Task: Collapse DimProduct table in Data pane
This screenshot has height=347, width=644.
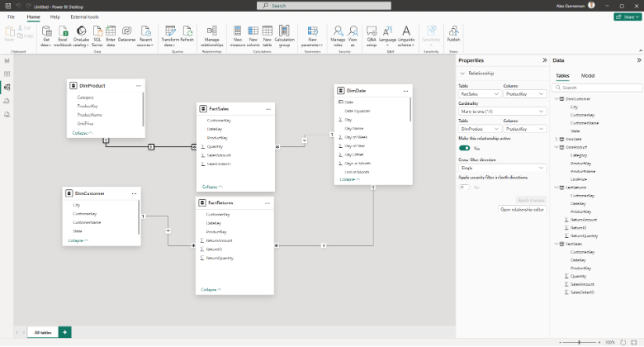Action: [556, 147]
